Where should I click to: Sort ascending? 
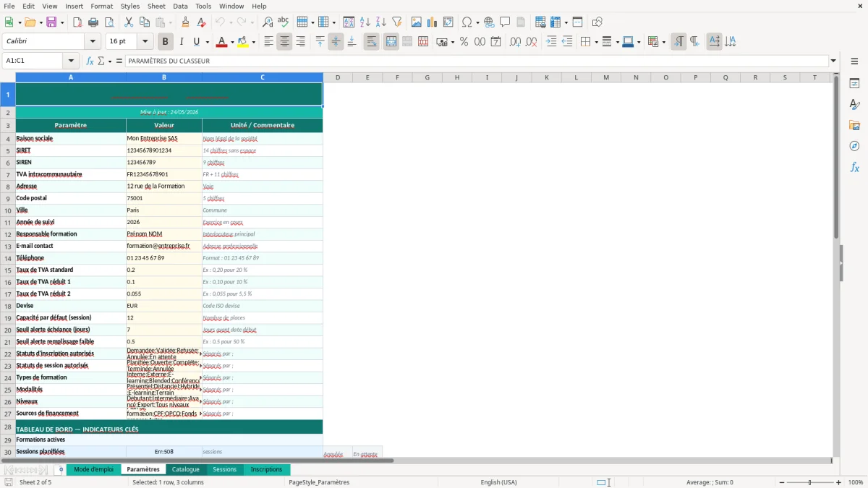pyautogui.click(x=365, y=22)
